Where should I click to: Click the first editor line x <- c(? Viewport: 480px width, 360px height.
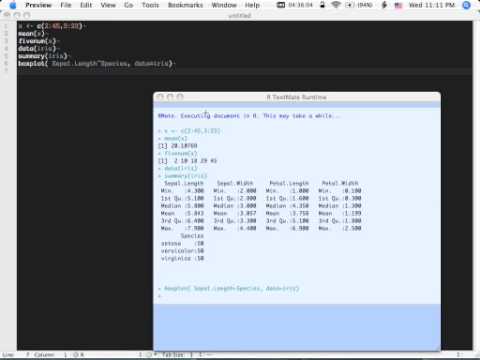(x=50, y=26)
